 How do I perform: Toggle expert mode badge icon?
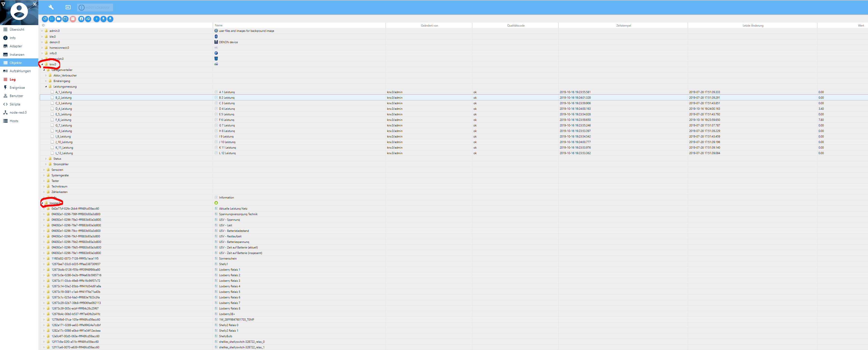81,19
